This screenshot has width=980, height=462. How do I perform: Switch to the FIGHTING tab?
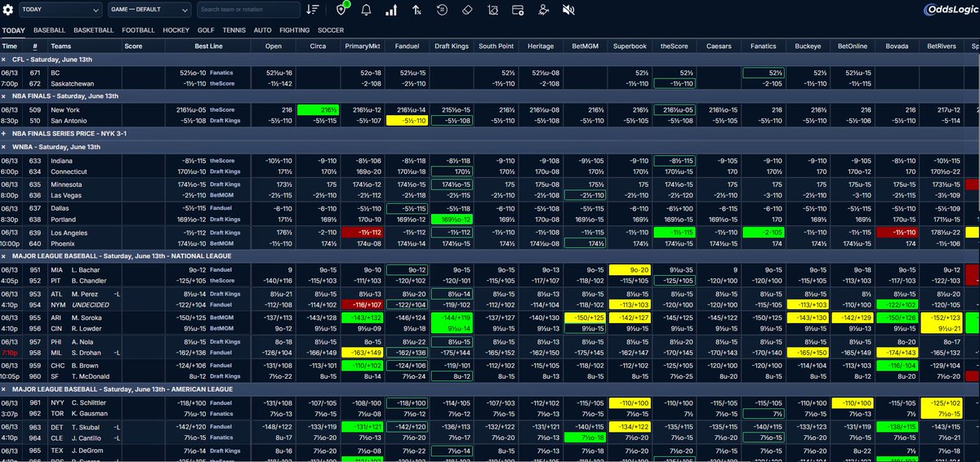click(295, 30)
